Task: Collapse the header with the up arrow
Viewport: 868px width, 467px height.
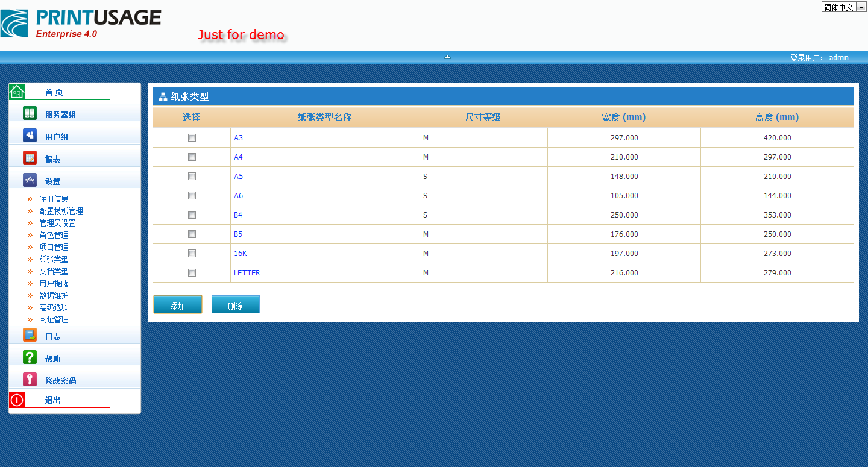Action: tap(447, 57)
